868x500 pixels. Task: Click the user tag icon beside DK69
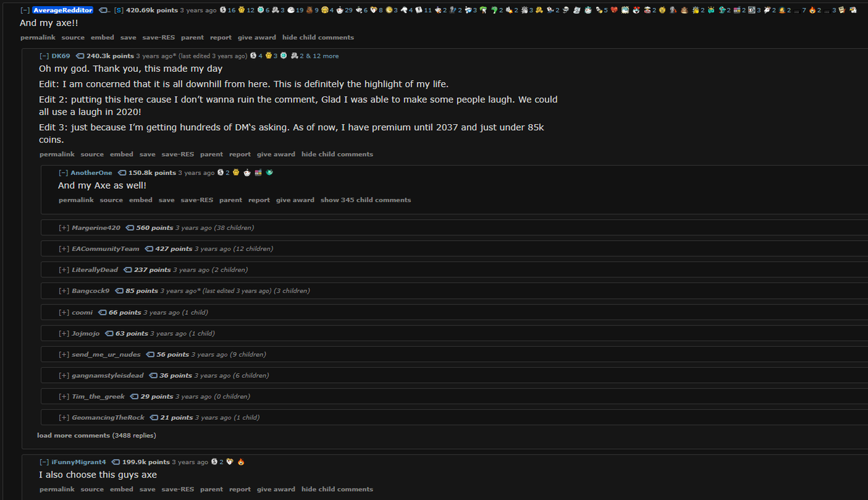80,56
